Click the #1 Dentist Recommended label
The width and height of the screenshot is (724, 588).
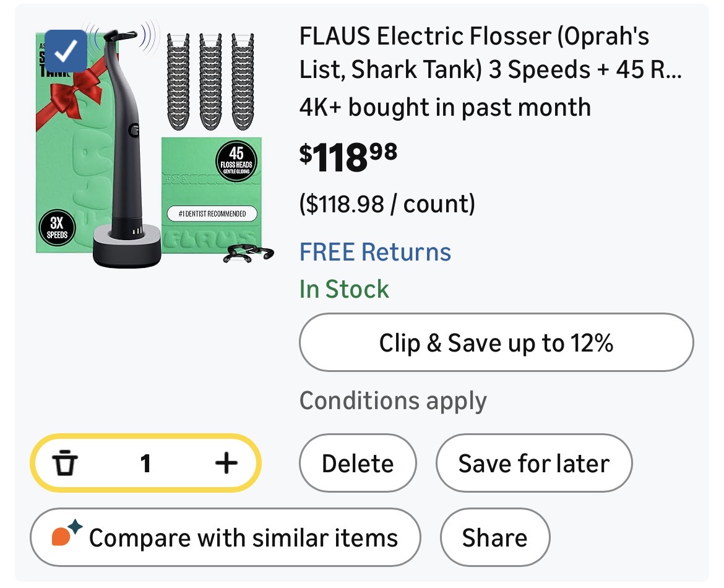point(212,214)
